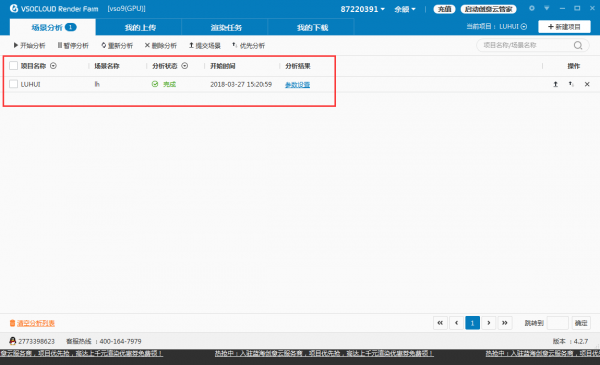
Task: Go to the previous page
Action: click(457, 323)
